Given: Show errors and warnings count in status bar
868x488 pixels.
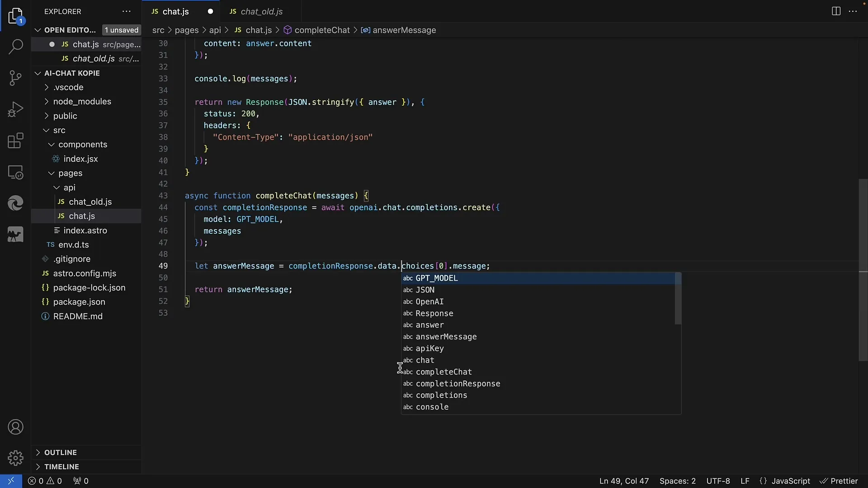Looking at the screenshot, I should coord(45,481).
